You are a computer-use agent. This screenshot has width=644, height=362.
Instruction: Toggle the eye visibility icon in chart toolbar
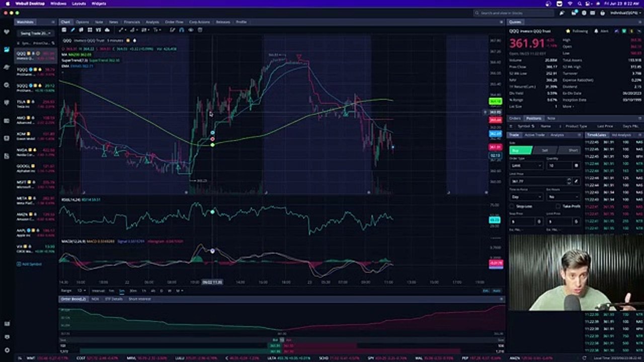191,30
